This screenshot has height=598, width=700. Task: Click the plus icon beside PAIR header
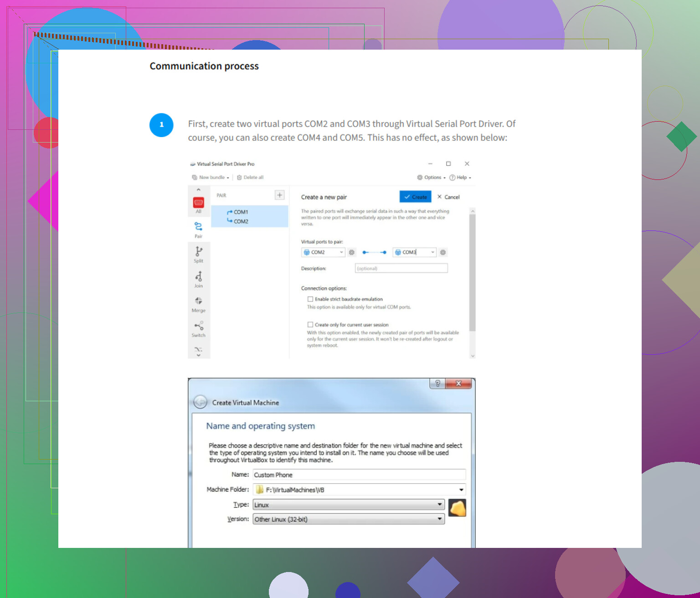click(279, 195)
